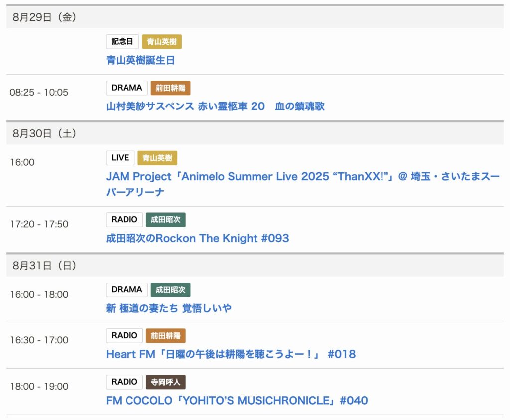Click the 寺岡呼人 artist tag

(165, 382)
